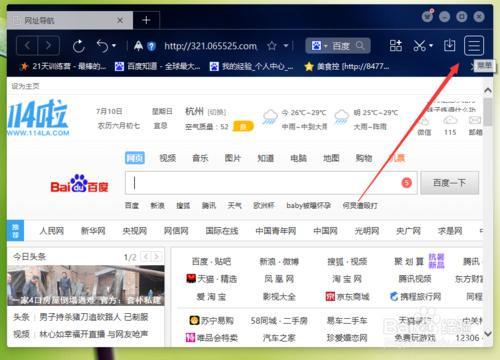Open the 京东商城 link
Screen dimensions: 500x360
coord(347,296)
